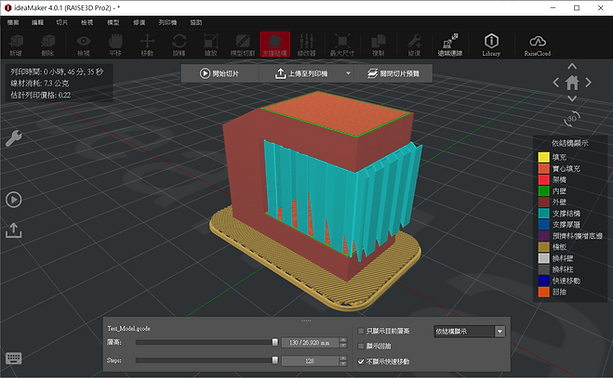Select the Scale (縮放) tool
The image size is (613, 378).
[x=211, y=45]
